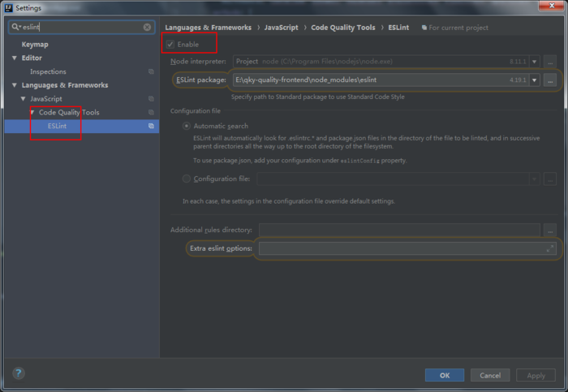
Task: Collapse the Code Quality Tools node
Action: click(32, 113)
